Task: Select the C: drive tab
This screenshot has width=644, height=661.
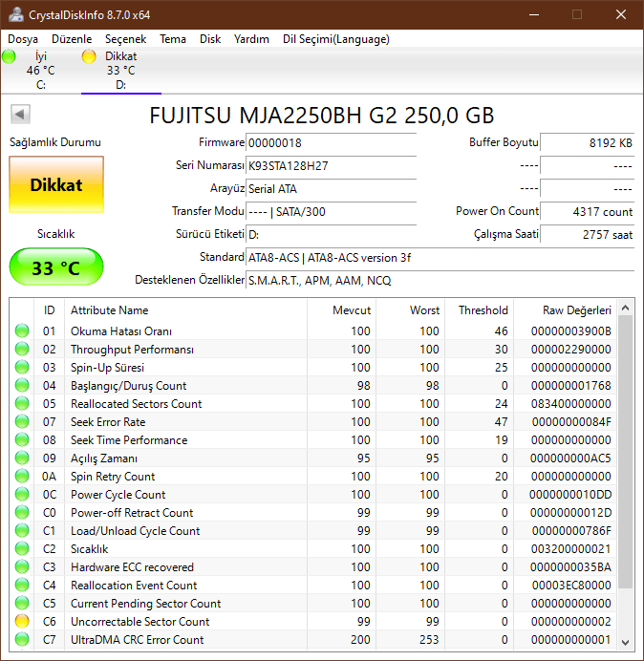Action: [x=41, y=71]
